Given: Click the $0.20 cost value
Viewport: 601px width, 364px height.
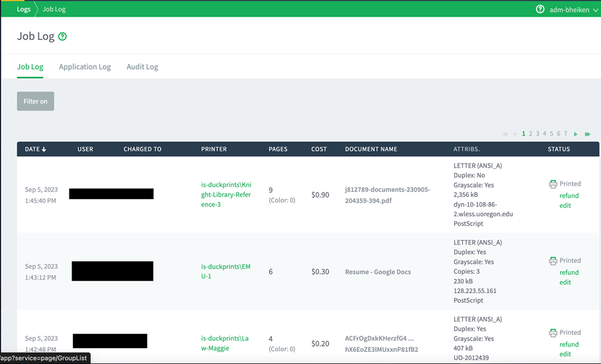Looking at the screenshot, I should 320,344.
